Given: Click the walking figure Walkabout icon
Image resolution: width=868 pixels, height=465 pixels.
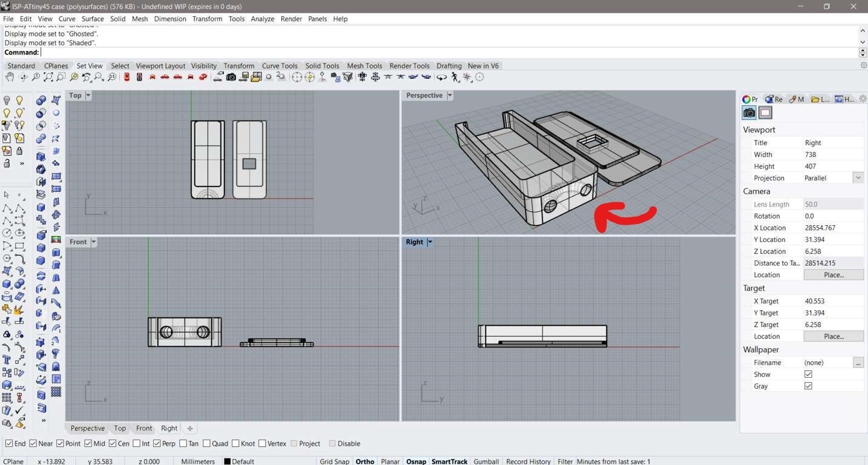Looking at the screenshot, I should point(455,77).
